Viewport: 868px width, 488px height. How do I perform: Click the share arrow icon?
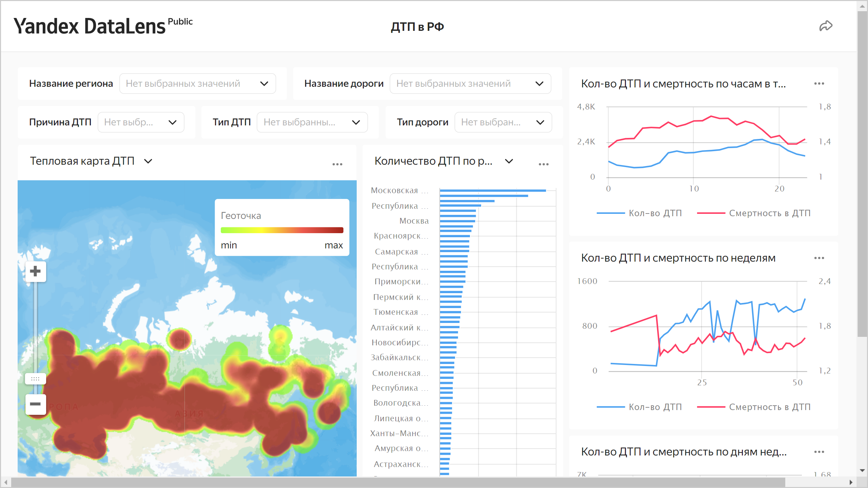click(x=826, y=26)
